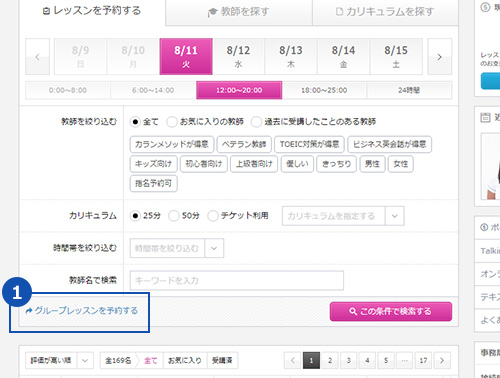
Task: Toggle the 上級者向け tag
Action: click(254, 164)
